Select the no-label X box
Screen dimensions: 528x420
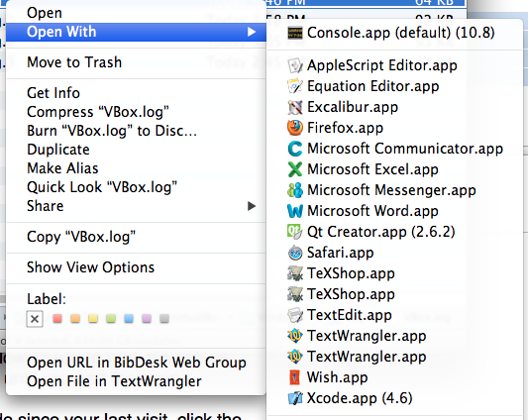click(x=35, y=319)
